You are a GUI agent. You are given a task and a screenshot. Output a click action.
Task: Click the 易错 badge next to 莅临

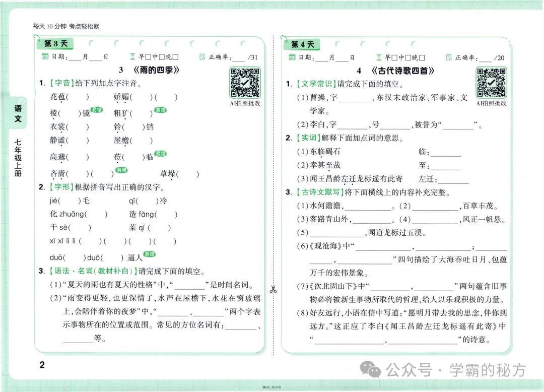coord(160,154)
